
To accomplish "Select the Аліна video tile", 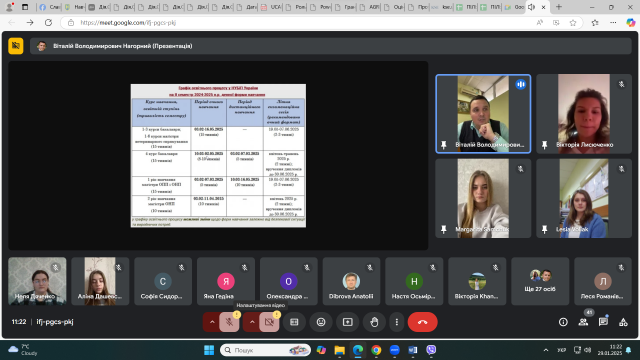I will pyautogui.click(x=100, y=281).
